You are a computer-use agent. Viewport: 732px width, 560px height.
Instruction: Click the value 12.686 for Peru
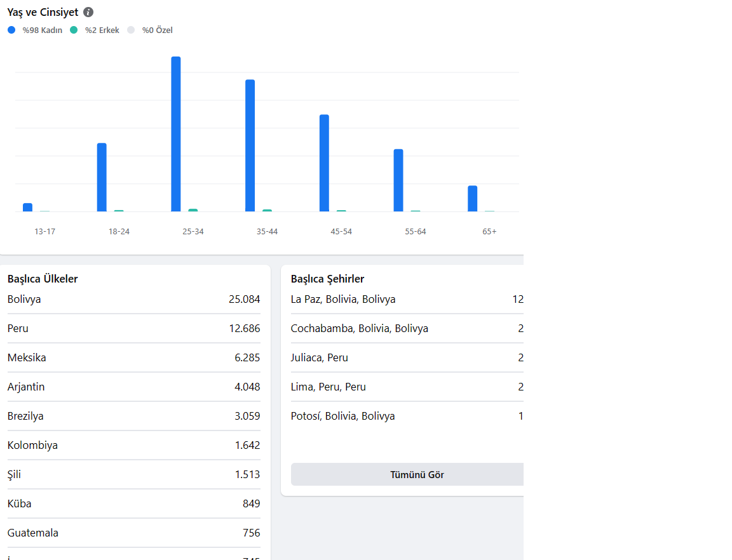245,328
